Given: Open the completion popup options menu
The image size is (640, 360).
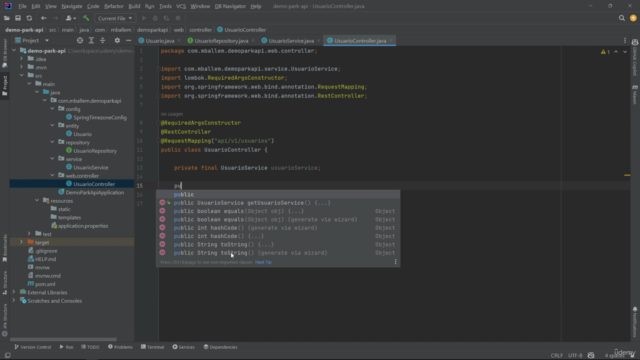Looking at the screenshot, I should click(x=395, y=262).
